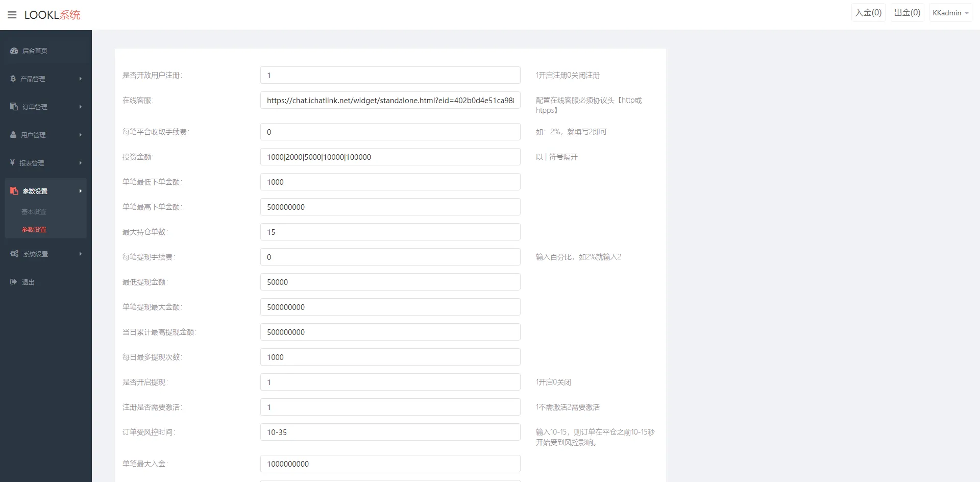The width and height of the screenshot is (980, 482).
Task: Click the 退出 logout icon
Action: click(x=14, y=282)
